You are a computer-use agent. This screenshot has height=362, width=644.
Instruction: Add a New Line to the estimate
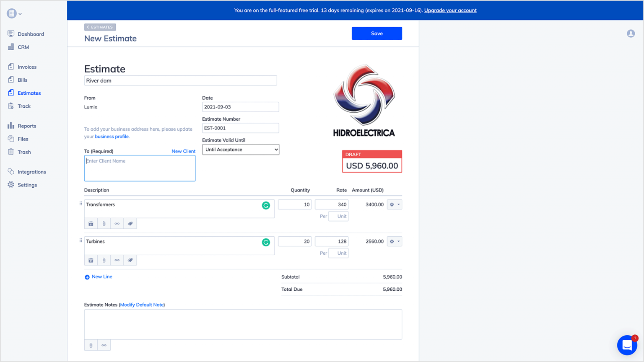pyautogui.click(x=98, y=277)
